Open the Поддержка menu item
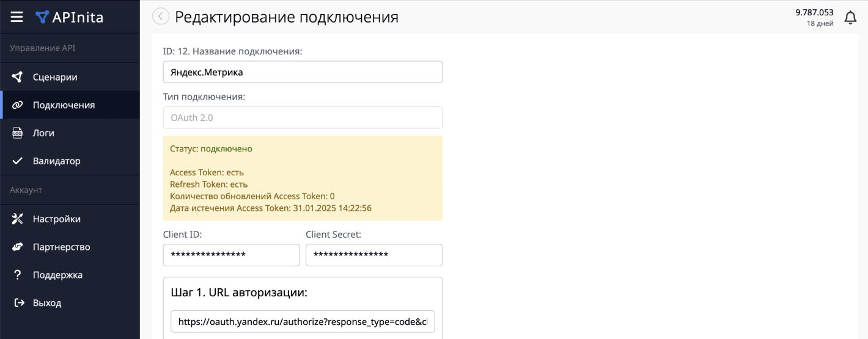Image resolution: width=868 pixels, height=339 pixels. coord(57,275)
